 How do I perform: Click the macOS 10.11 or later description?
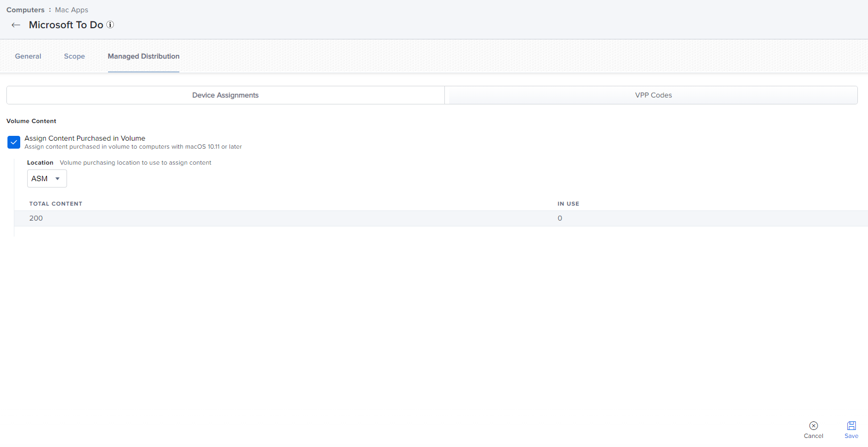pyautogui.click(x=133, y=147)
